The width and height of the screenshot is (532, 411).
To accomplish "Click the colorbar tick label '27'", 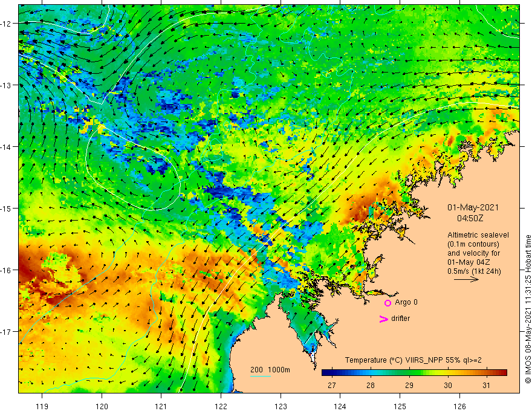I will coord(332,385).
